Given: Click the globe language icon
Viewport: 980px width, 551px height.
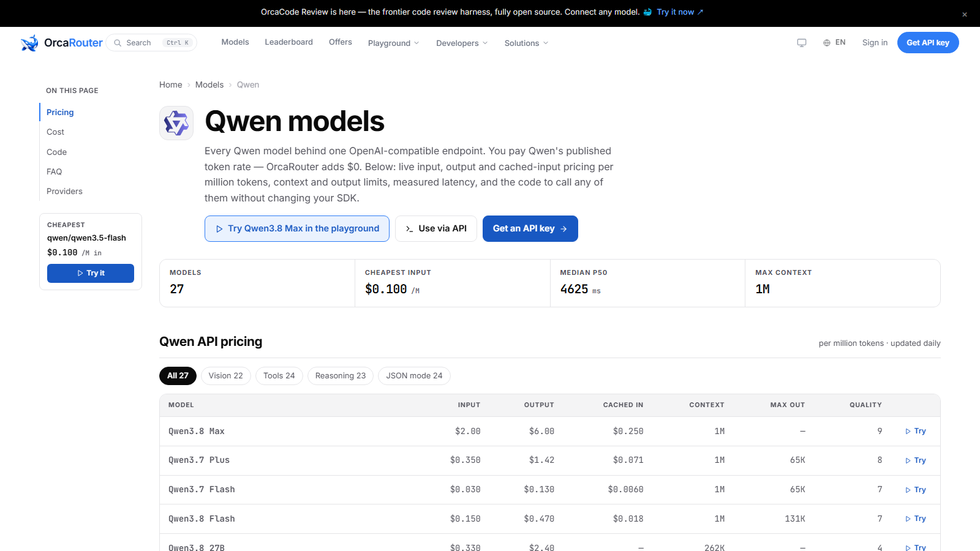Looking at the screenshot, I should [827, 43].
